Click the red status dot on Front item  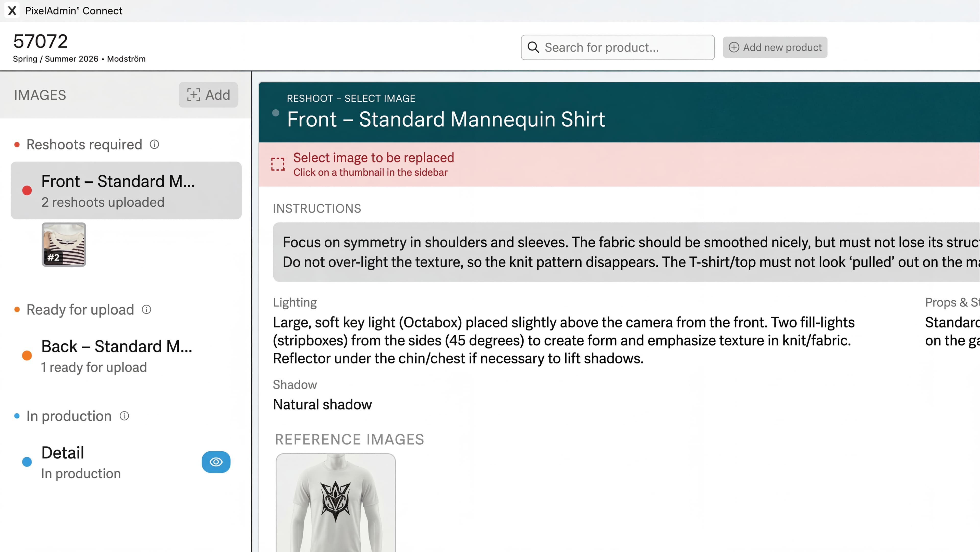point(27,190)
